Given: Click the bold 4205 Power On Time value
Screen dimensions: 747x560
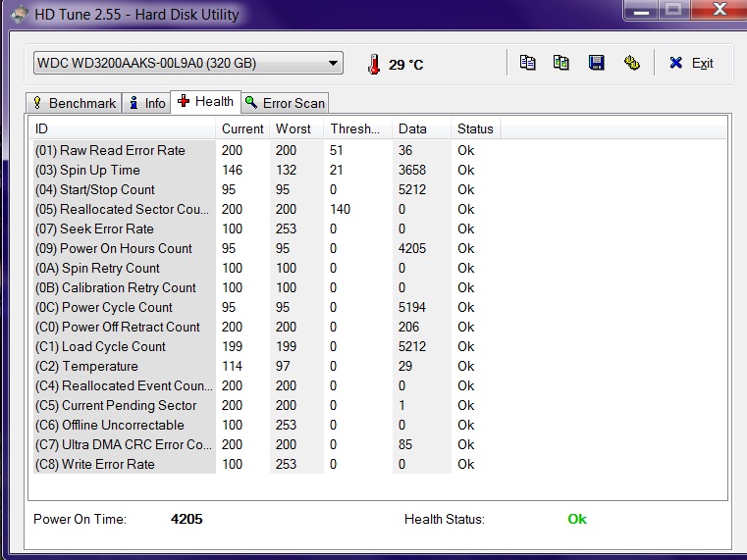Looking at the screenshot, I should 187,519.
